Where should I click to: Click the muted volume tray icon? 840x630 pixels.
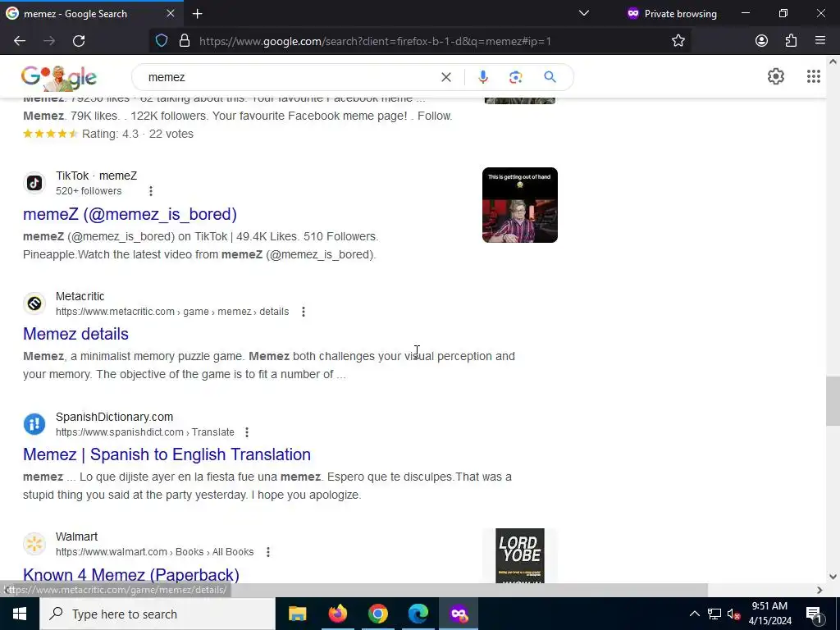click(x=734, y=614)
